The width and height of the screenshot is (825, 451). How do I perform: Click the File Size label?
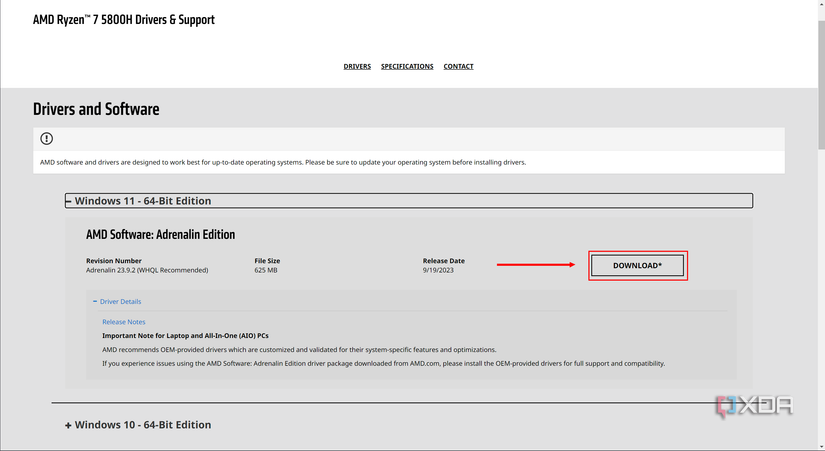(x=267, y=260)
